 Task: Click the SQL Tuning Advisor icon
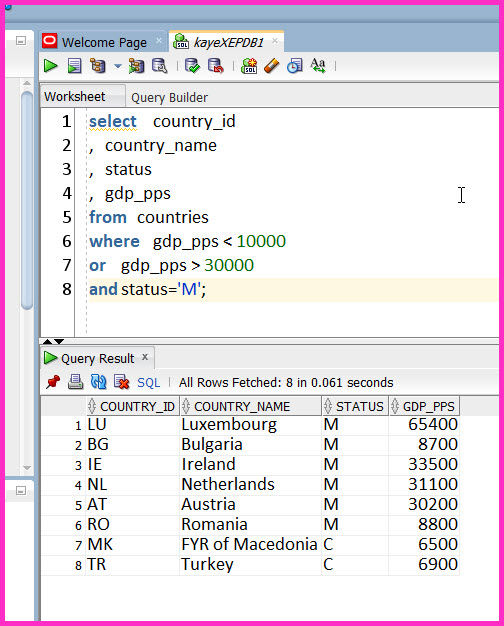click(159, 66)
